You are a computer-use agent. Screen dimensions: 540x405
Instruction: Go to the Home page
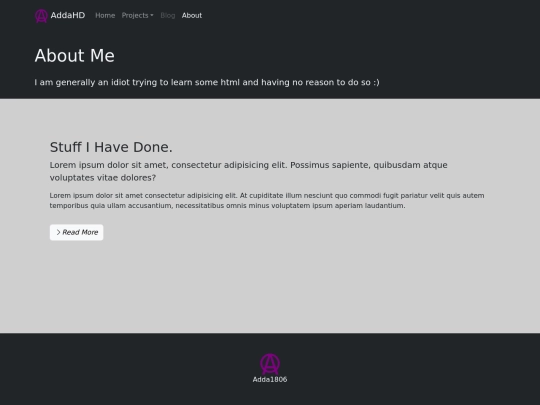coord(105,15)
